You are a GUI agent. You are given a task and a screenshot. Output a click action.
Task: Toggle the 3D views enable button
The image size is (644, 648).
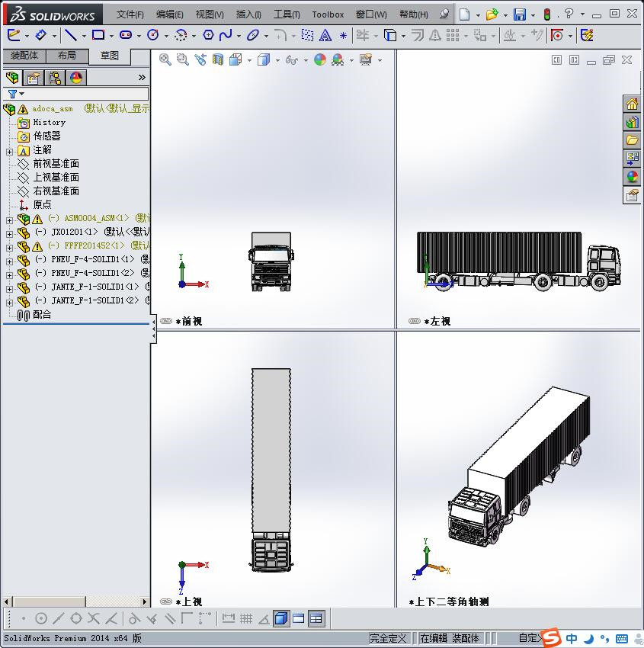[281, 619]
